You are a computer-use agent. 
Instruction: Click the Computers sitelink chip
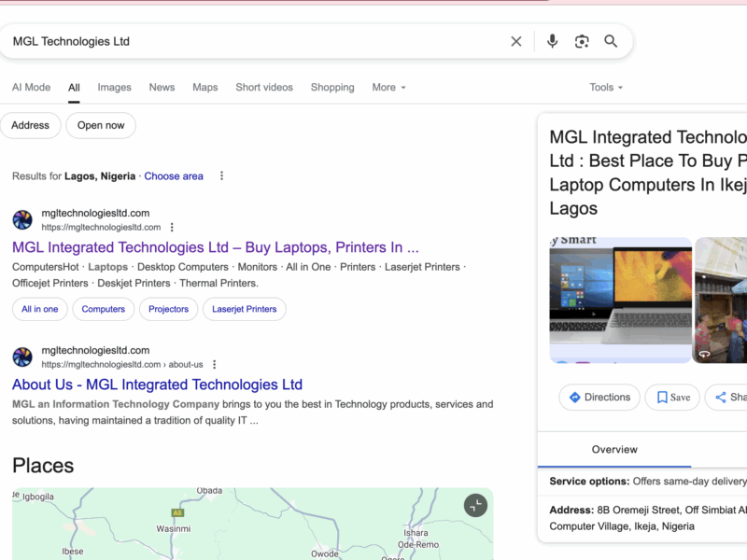click(x=104, y=309)
